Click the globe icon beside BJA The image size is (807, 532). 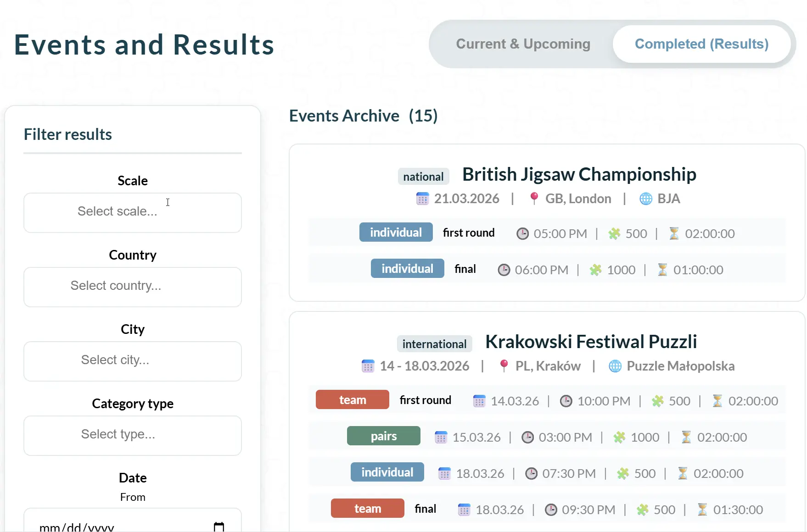point(645,199)
